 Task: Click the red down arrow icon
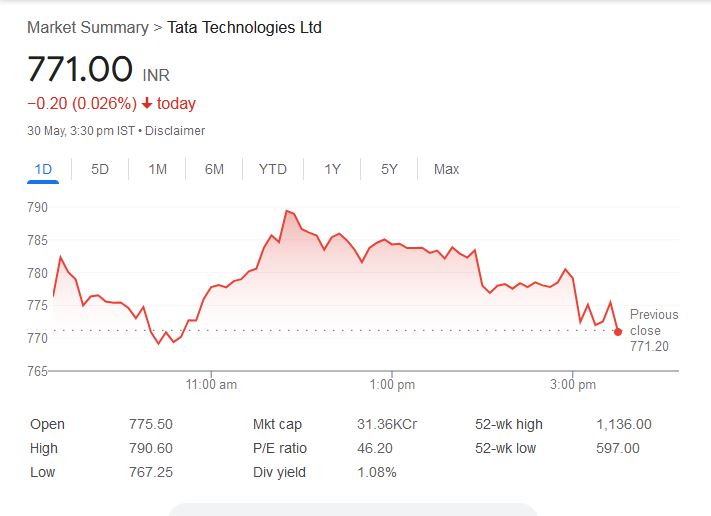pyautogui.click(x=147, y=104)
